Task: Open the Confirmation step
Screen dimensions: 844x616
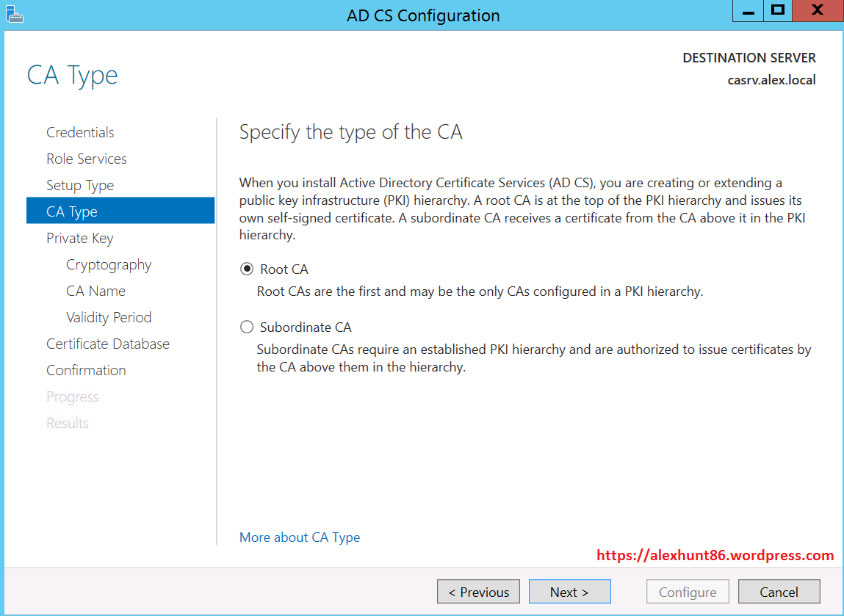Action: [86, 370]
